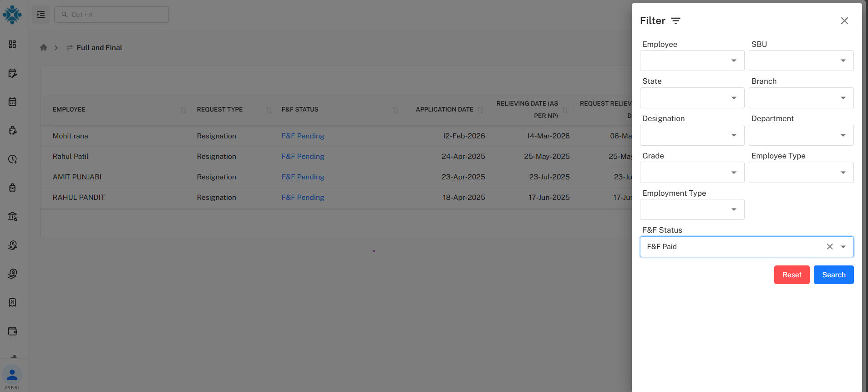The image size is (868, 392).
Task: Click the company logo at top left
Action: coord(12,15)
